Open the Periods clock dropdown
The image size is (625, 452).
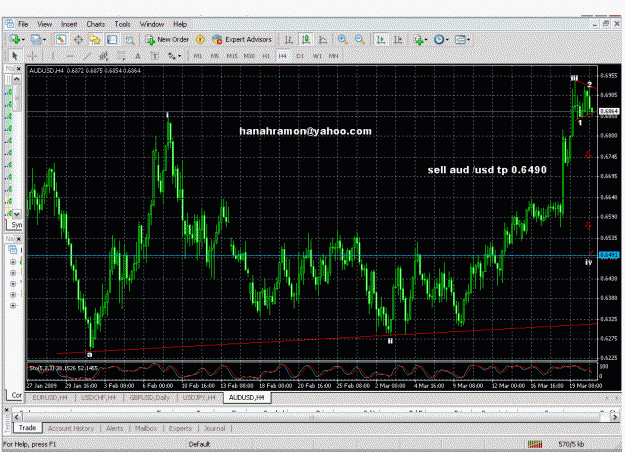[x=441, y=39]
